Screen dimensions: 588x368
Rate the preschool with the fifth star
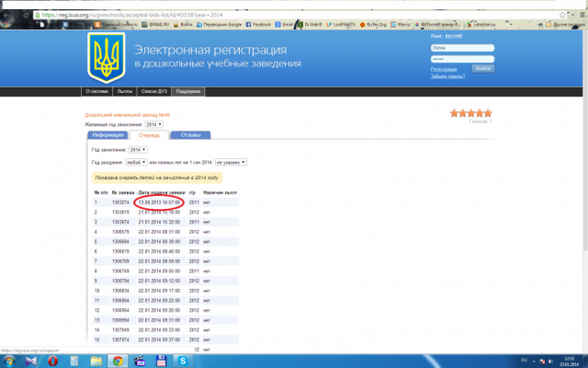pyautogui.click(x=489, y=113)
